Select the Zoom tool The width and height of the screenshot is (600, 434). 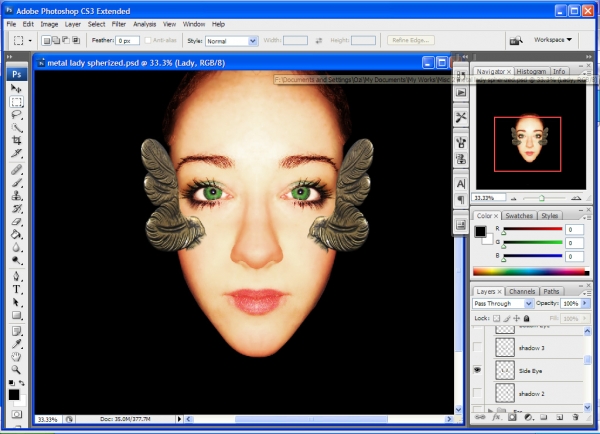tap(16, 370)
